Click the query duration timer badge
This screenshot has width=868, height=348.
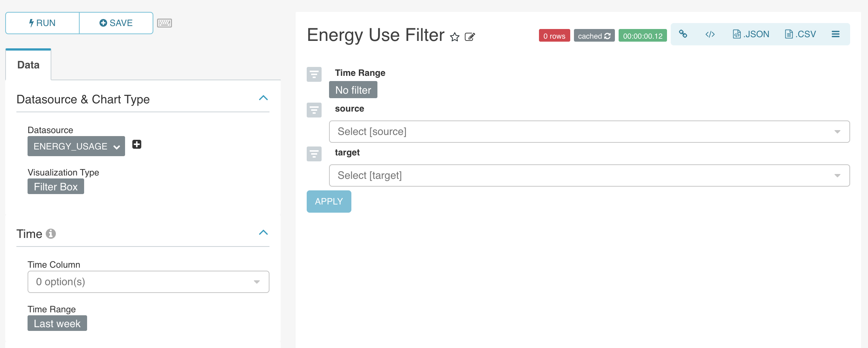pos(643,36)
